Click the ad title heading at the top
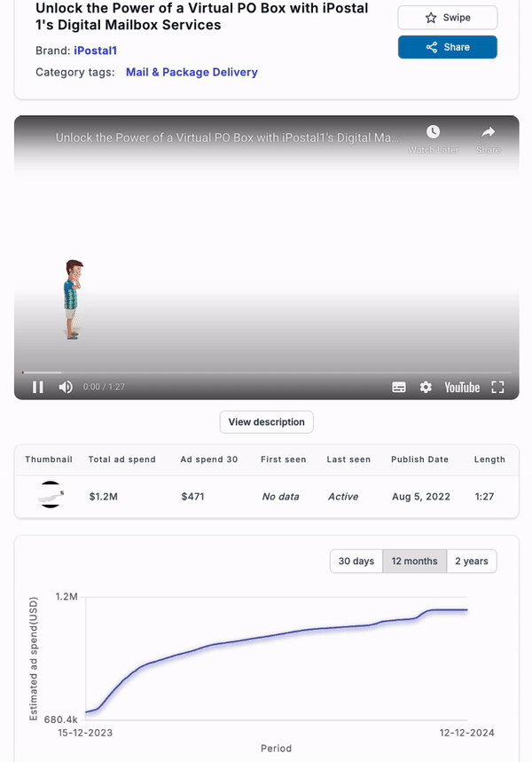The width and height of the screenshot is (532, 762). [x=201, y=17]
